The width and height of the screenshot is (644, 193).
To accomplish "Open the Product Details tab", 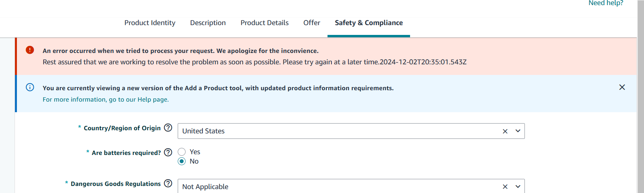I will (265, 23).
